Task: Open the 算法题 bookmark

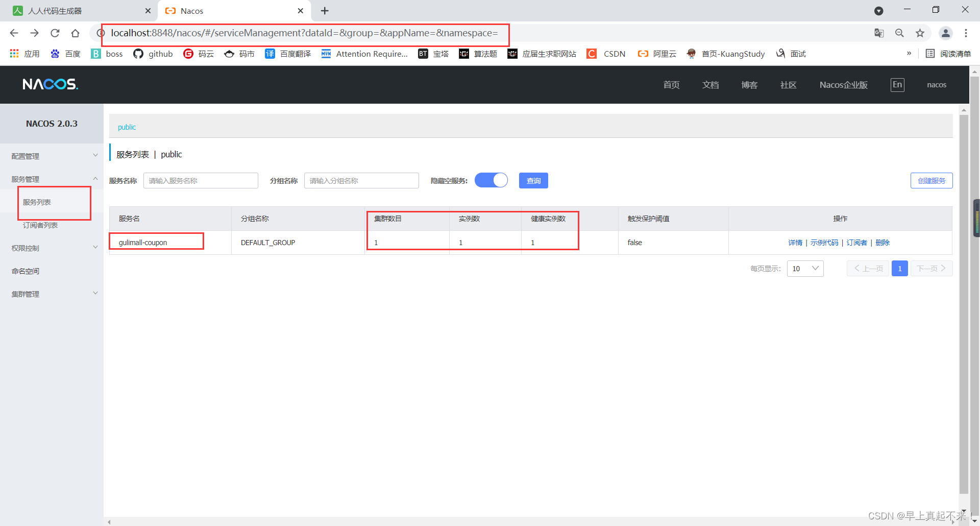Action: coord(478,54)
